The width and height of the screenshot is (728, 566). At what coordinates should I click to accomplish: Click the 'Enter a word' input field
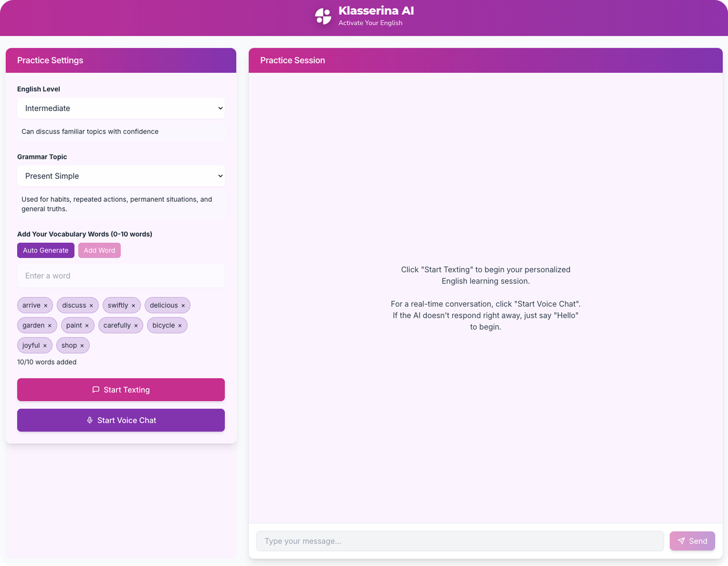120,275
